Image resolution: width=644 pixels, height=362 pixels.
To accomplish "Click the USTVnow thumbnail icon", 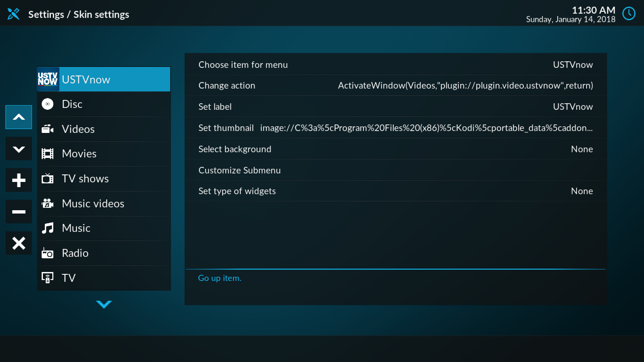I will click(x=48, y=79).
